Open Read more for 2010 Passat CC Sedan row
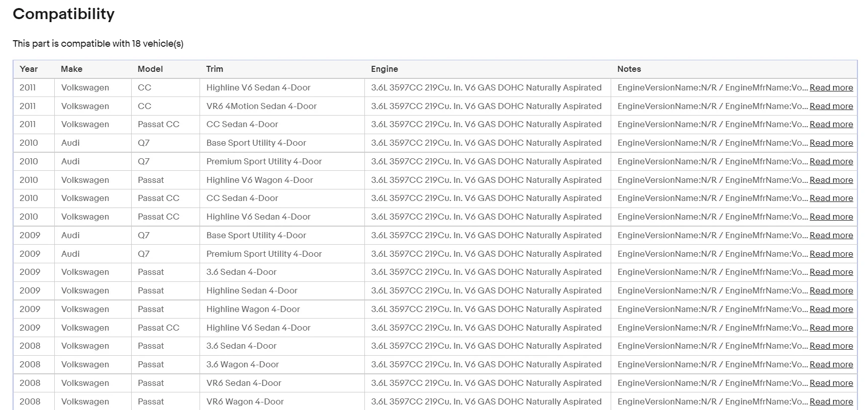Viewport: 868px width, 410px height. (831, 198)
